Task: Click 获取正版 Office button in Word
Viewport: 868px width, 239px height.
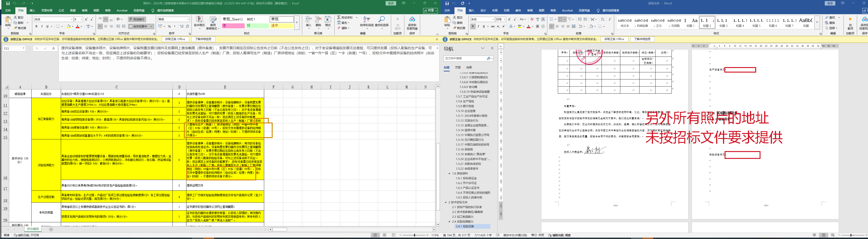Action: pyautogui.click(x=614, y=39)
